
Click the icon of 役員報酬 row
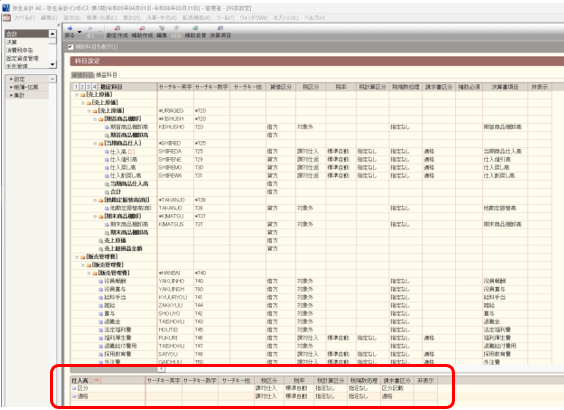101,281
